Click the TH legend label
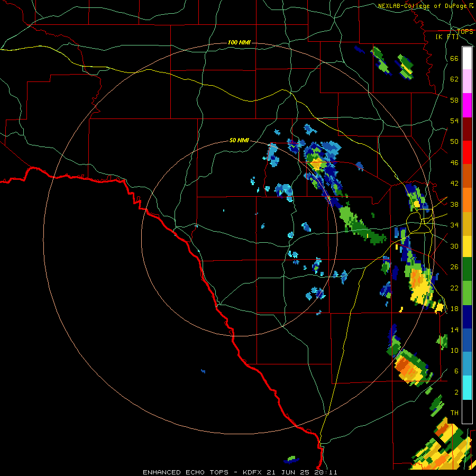The height and width of the screenshot is (476, 476). [x=454, y=413]
